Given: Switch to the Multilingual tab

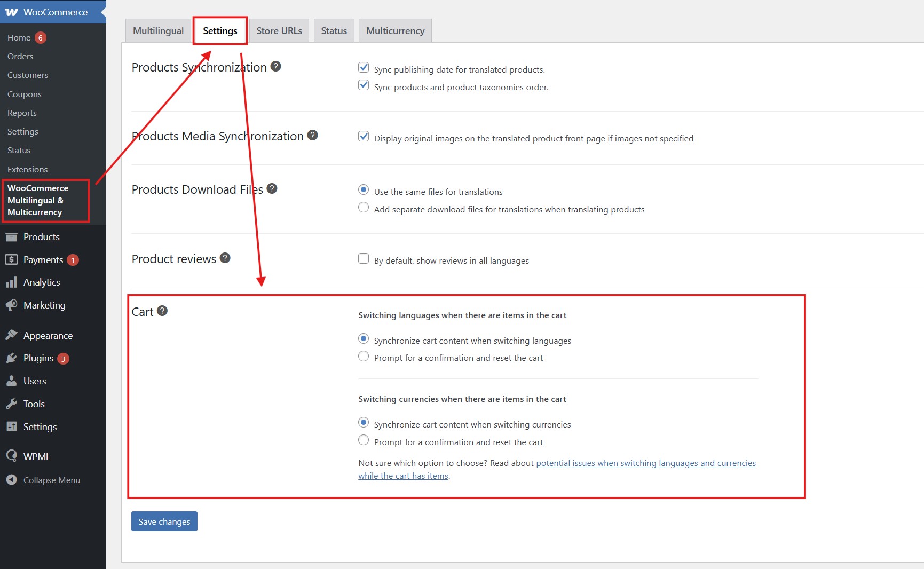Looking at the screenshot, I should coord(158,31).
